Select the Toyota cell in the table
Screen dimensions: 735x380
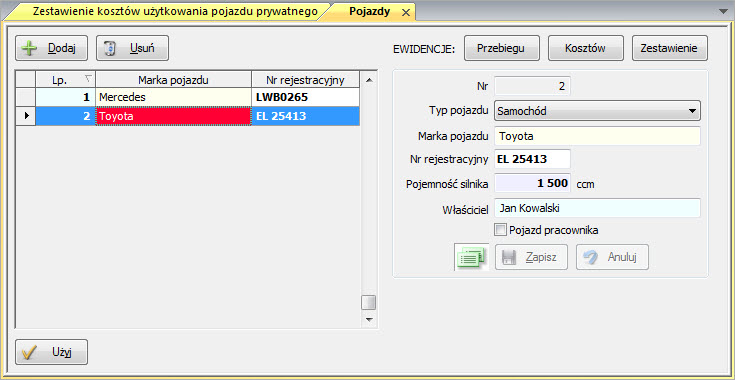(x=173, y=116)
